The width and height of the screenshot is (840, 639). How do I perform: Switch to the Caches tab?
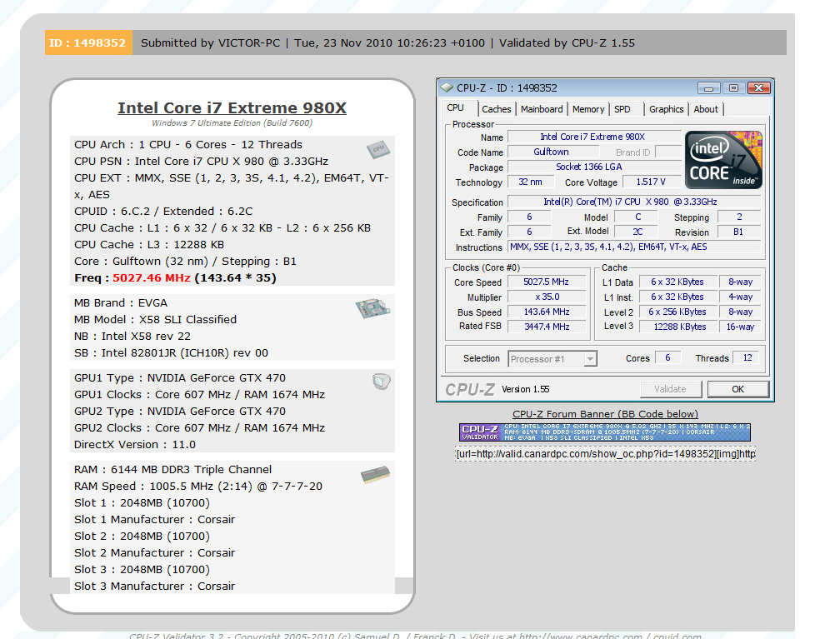[497, 109]
